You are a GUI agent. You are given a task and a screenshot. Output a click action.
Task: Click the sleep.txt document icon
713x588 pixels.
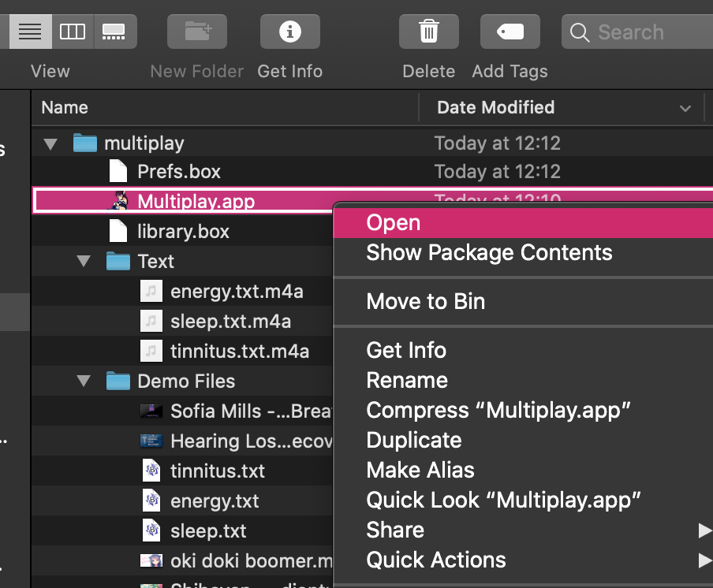tap(151, 530)
